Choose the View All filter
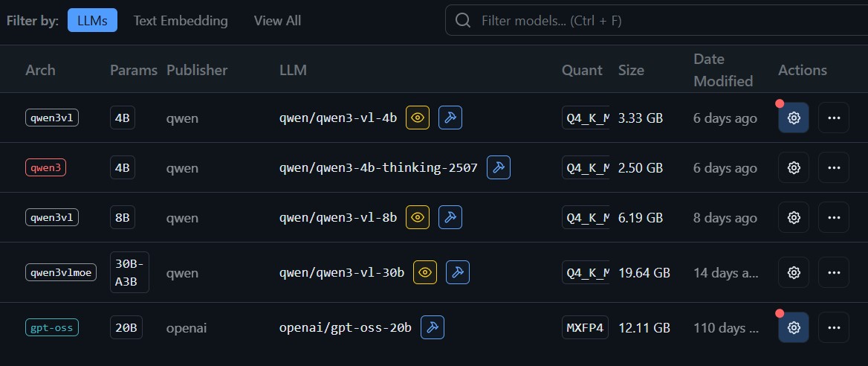The width and height of the screenshot is (868, 366). coord(277,21)
